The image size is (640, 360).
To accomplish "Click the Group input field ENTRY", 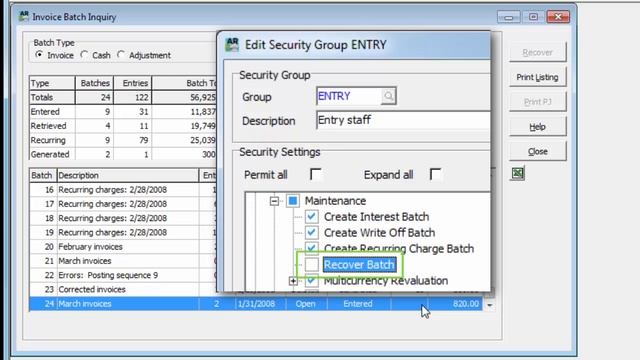I will tap(349, 96).
